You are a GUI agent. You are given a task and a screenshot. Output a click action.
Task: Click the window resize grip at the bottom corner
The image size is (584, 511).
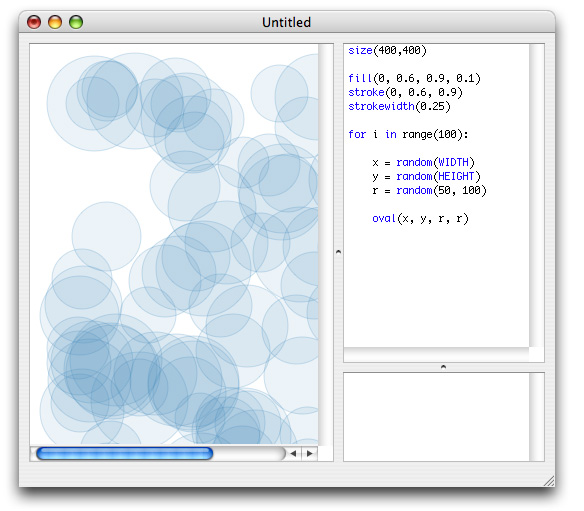coord(549,481)
